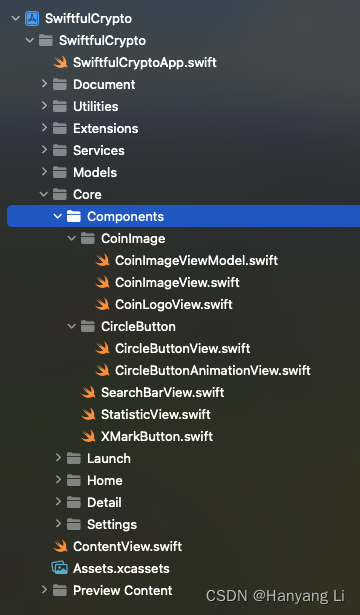Click the Swift icon beside XMarkButton.swift

click(x=88, y=436)
